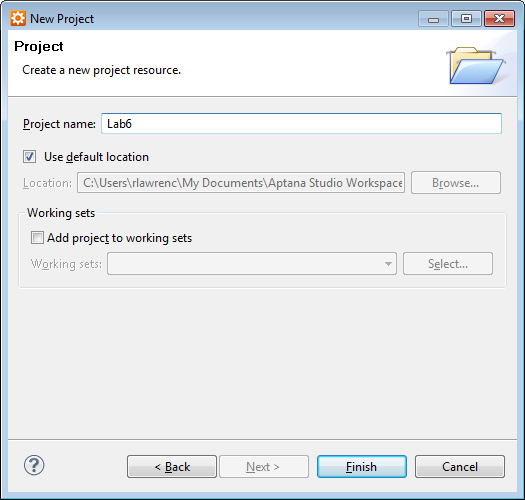This screenshot has height=500, width=525.
Task: Click the open folder wizard banner image
Action: tap(475, 66)
